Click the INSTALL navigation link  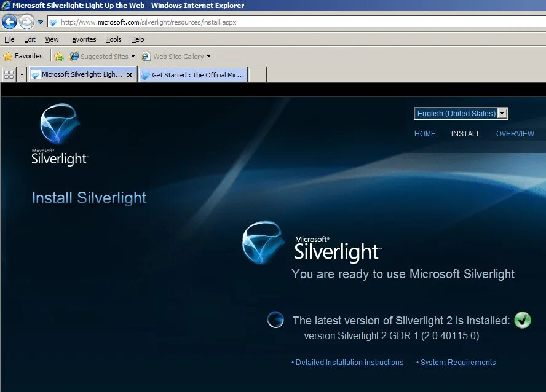pyautogui.click(x=465, y=134)
